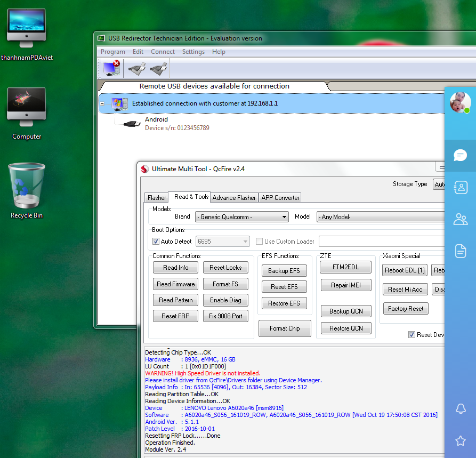Image resolution: width=476 pixels, height=458 pixels.
Task: Click the Read Info button
Action: 175,268
